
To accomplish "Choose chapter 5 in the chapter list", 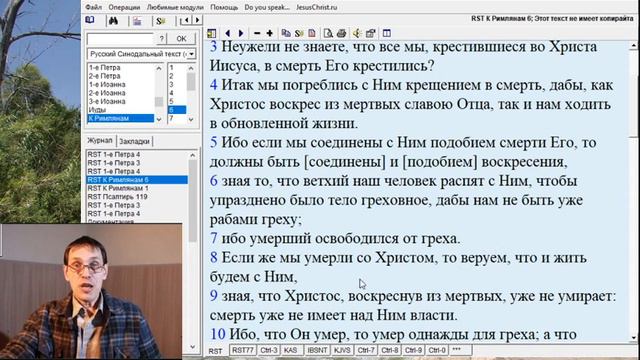I will tap(177, 101).
